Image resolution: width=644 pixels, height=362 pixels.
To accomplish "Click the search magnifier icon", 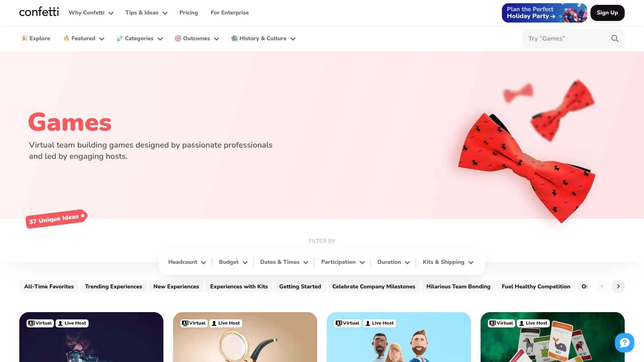I will (615, 39).
